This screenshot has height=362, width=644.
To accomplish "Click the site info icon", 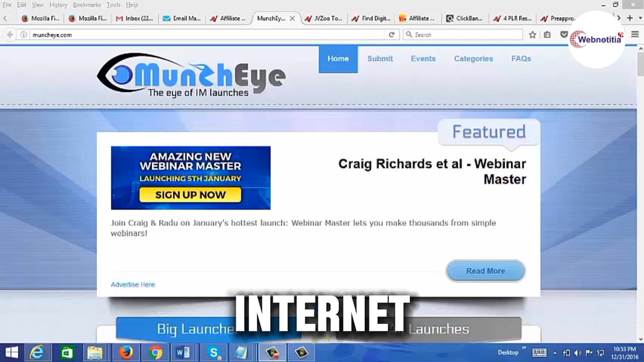I will click(x=23, y=35).
